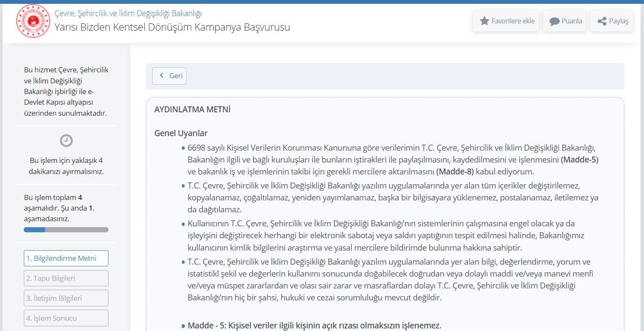Viewport: 644px width, 331px height.
Task: Click the Genel Uyarılar subheading
Action: click(181, 133)
